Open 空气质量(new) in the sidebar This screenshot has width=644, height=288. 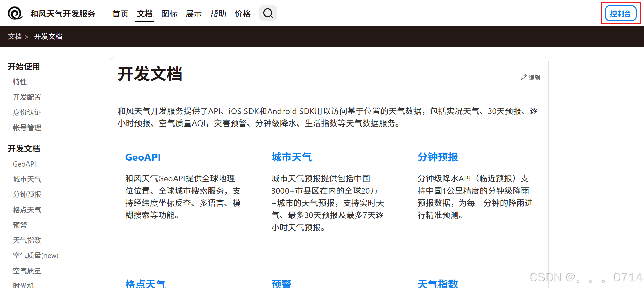coord(36,255)
